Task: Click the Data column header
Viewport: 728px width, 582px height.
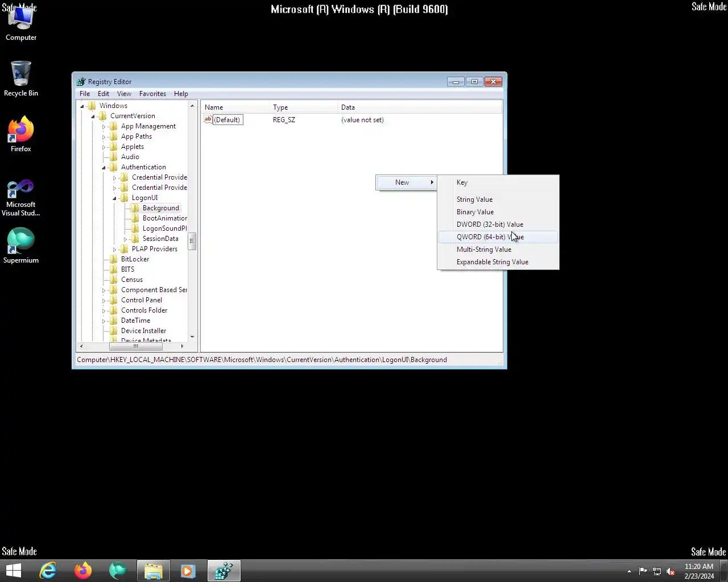Action: click(420, 107)
